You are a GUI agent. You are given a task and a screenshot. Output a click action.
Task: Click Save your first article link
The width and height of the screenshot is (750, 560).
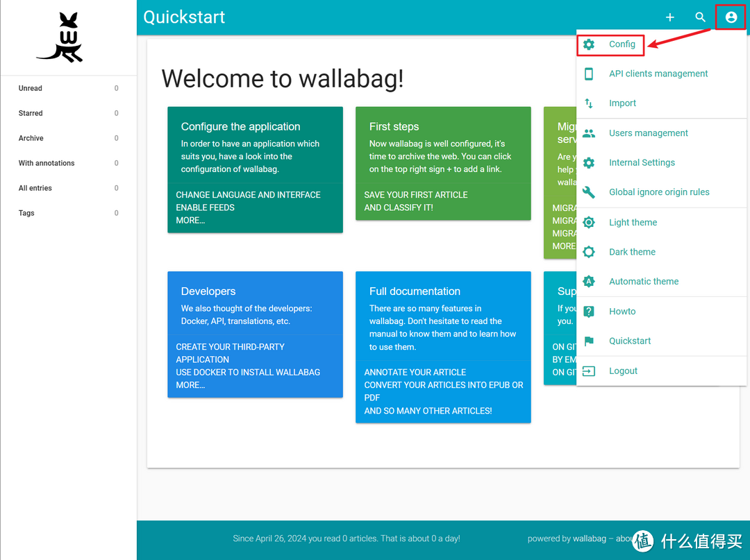tap(416, 195)
